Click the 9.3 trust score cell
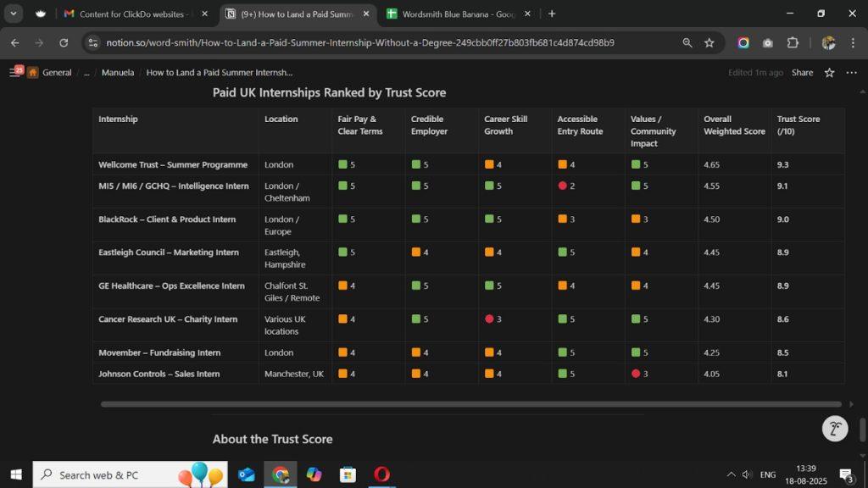 [x=808, y=164]
